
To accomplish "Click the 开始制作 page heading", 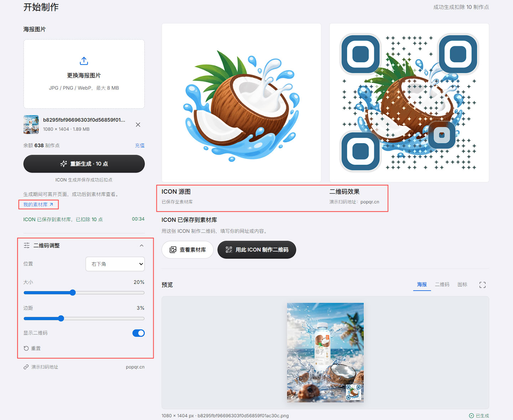I will (x=41, y=7).
